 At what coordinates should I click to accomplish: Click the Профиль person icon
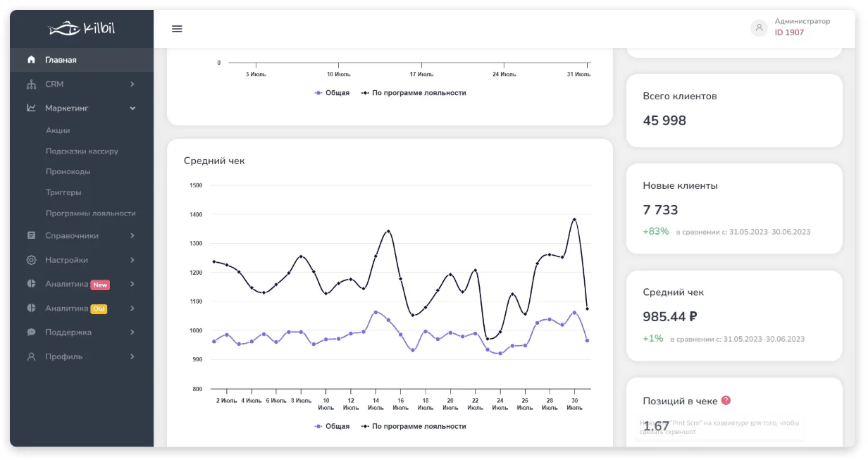click(31, 356)
